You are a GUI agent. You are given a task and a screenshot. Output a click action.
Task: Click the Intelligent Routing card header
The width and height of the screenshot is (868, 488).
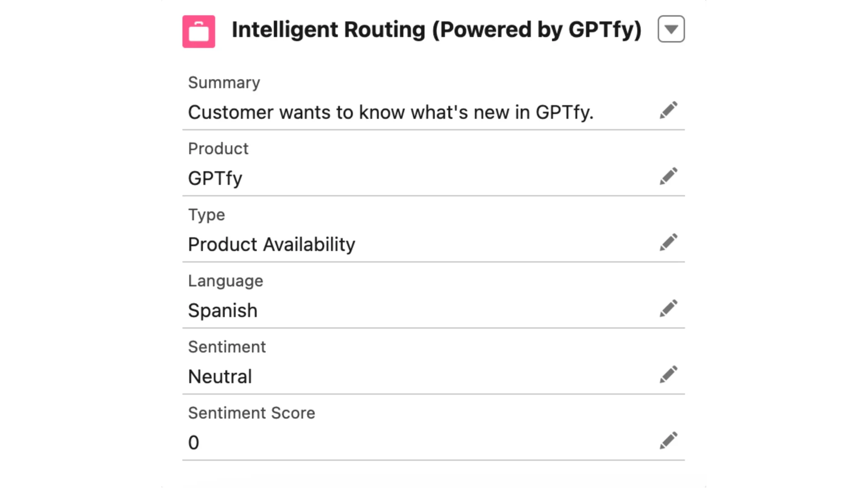click(x=437, y=29)
